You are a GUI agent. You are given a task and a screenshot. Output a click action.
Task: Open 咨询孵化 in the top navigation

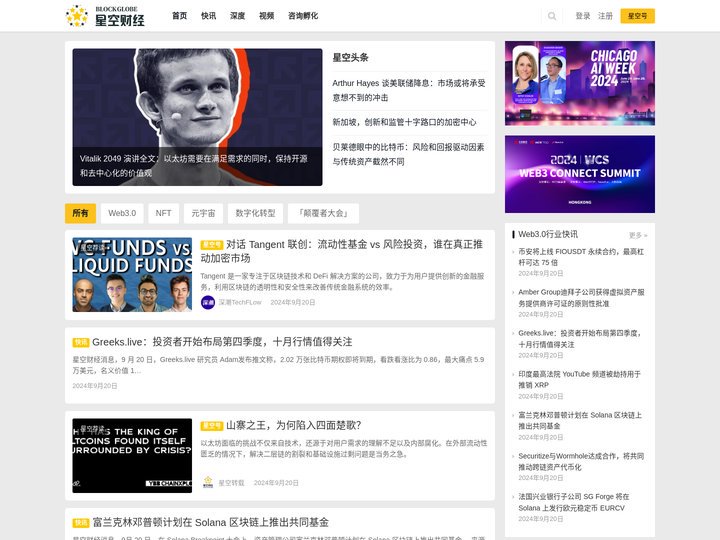coord(303,16)
